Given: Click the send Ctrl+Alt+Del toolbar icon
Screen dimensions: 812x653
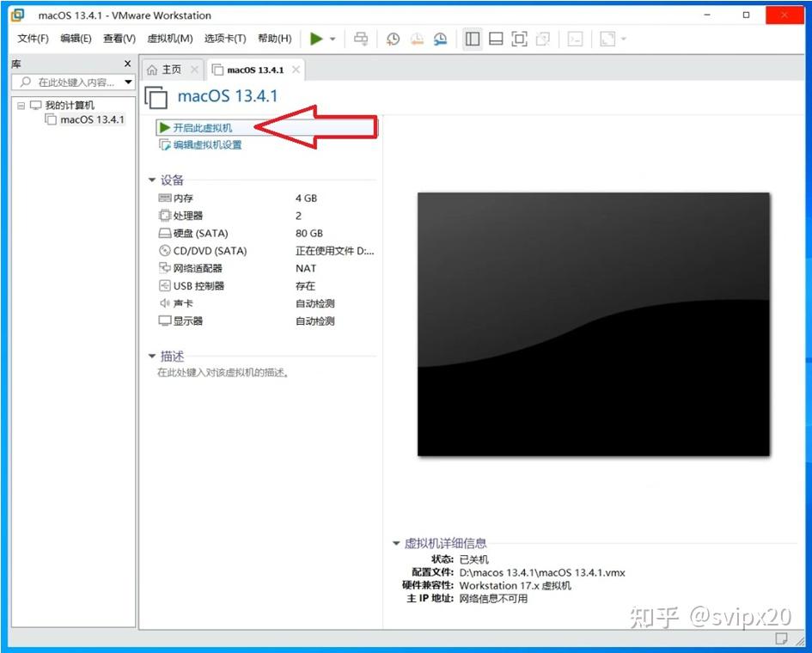Looking at the screenshot, I should pos(361,39).
